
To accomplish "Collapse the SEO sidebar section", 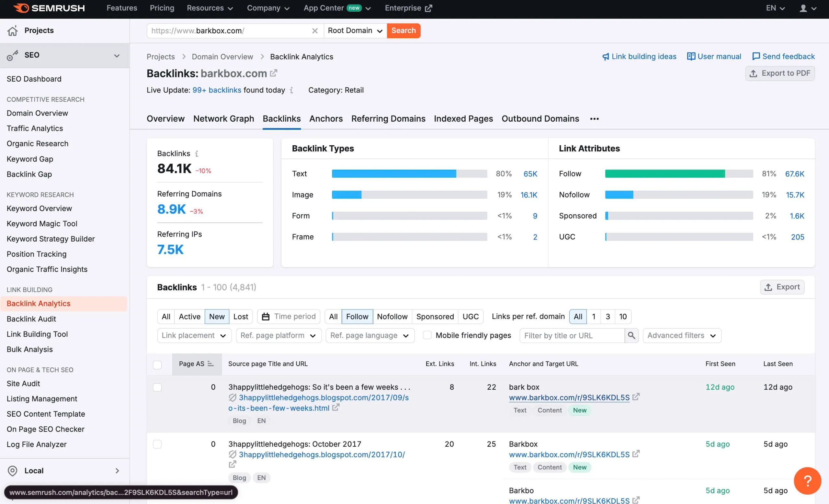I will [x=116, y=56].
